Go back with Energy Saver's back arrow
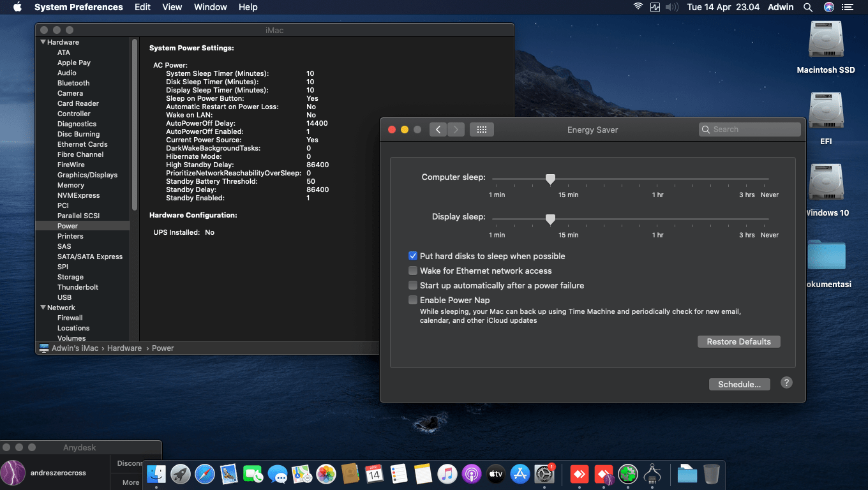 438,130
